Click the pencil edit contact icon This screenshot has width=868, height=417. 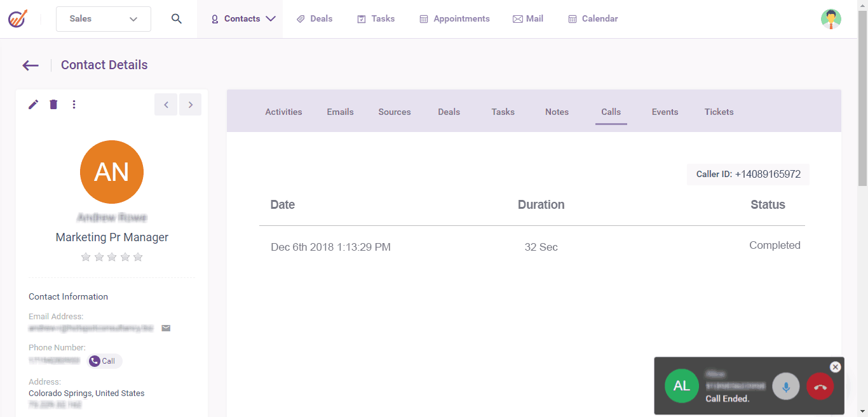pos(34,105)
